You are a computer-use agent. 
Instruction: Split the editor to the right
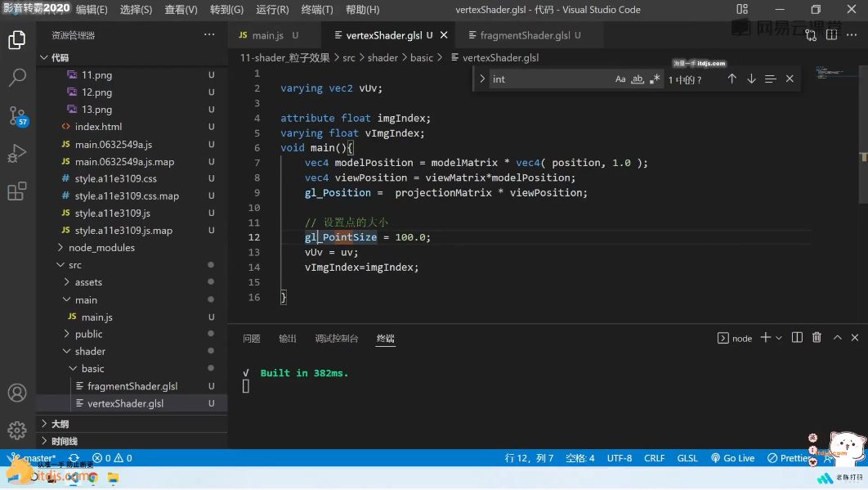coord(831,35)
